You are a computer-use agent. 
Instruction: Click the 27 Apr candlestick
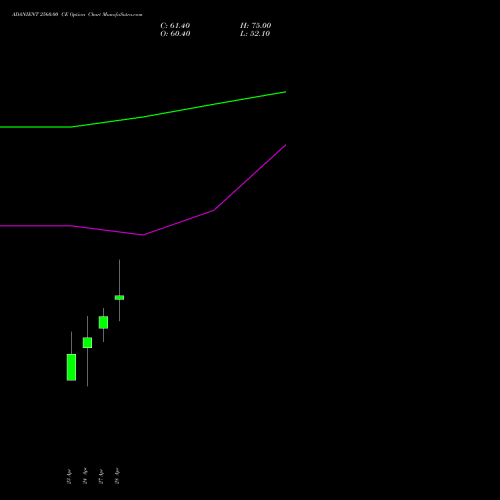pos(103,322)
